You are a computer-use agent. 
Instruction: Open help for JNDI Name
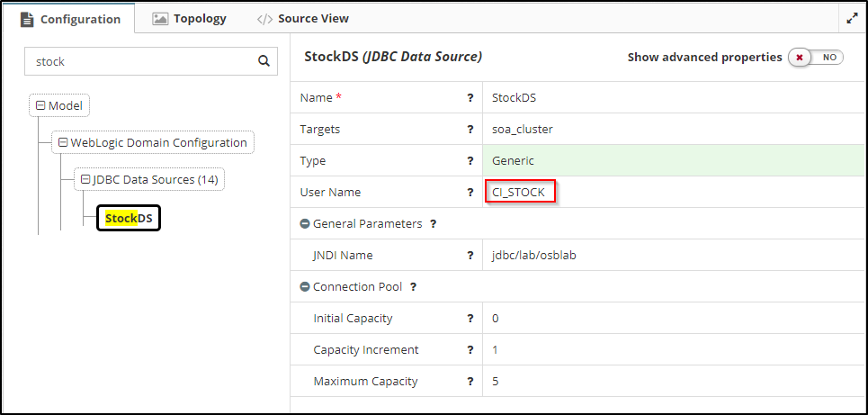pos(470,255)
